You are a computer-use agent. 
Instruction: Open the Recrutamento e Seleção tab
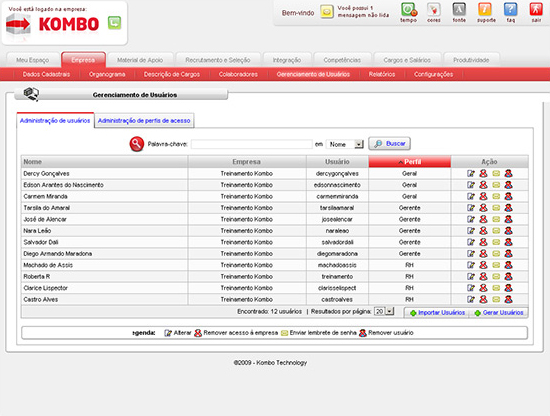coord(218,60)
